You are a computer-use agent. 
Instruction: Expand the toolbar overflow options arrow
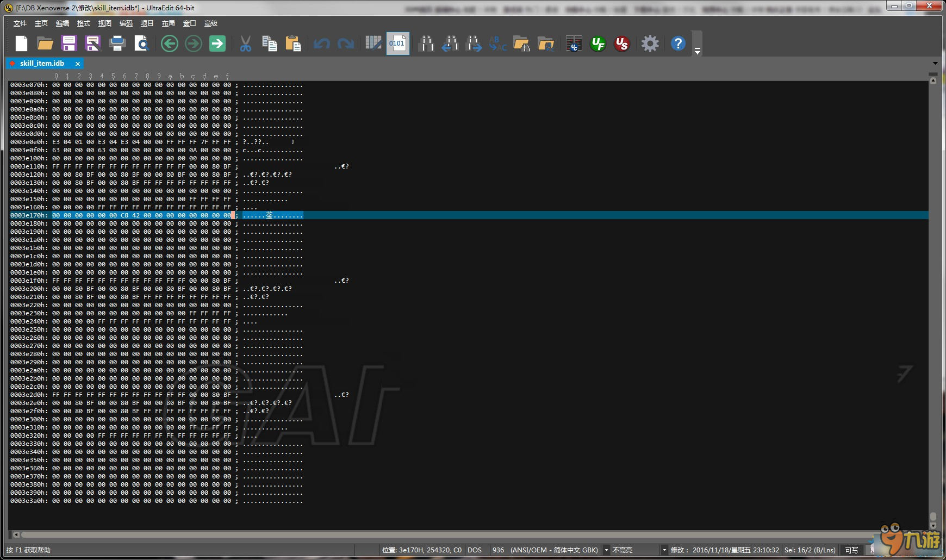click(x=697, y=51)
